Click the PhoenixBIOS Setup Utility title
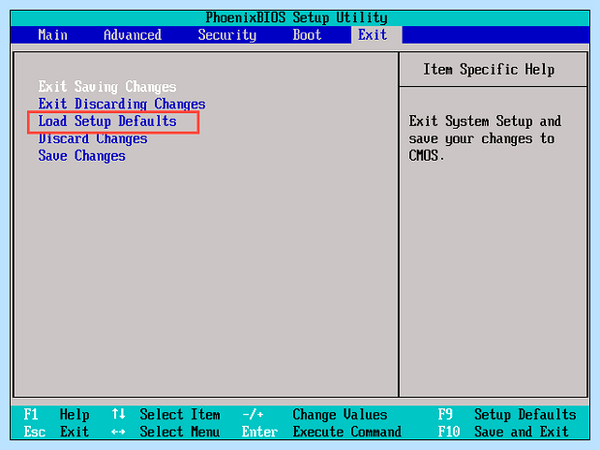The width and height of the screenshot is (600, 450). [297, 18]
